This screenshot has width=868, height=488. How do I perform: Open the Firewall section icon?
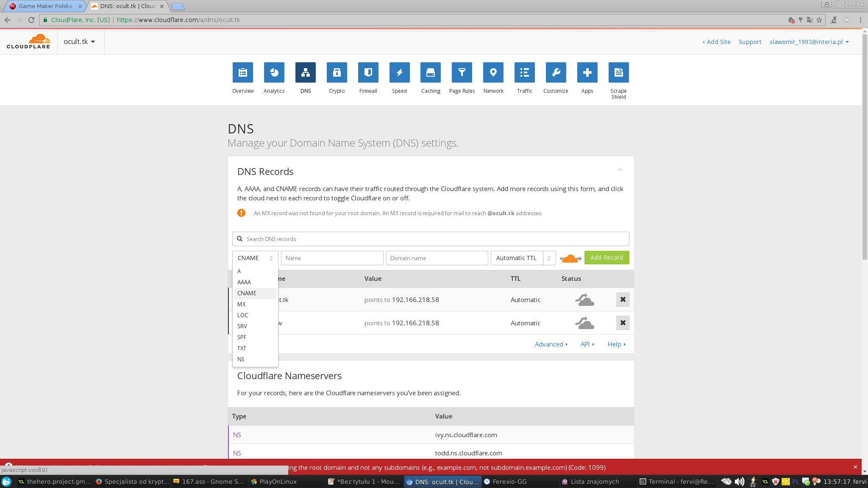point(368,72)
